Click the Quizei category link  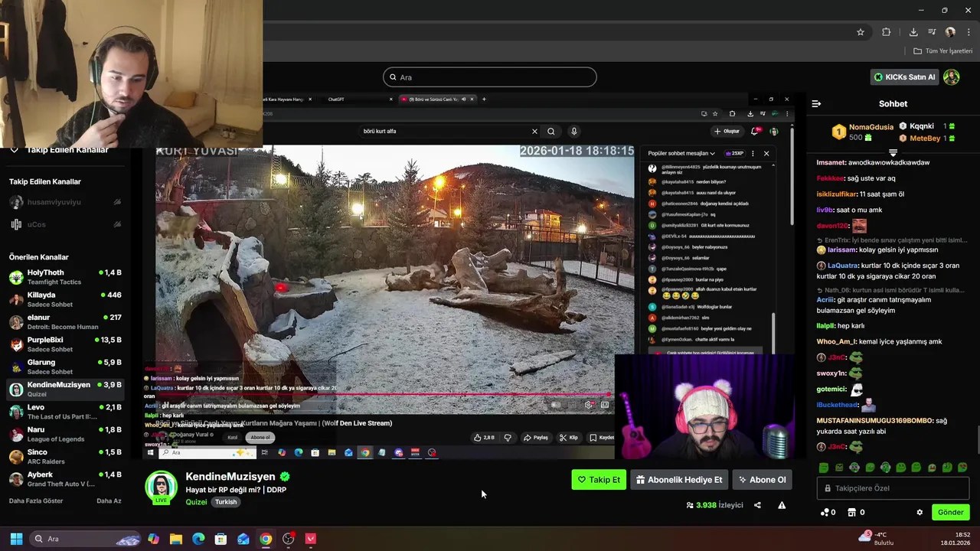(x=196, y=502)
